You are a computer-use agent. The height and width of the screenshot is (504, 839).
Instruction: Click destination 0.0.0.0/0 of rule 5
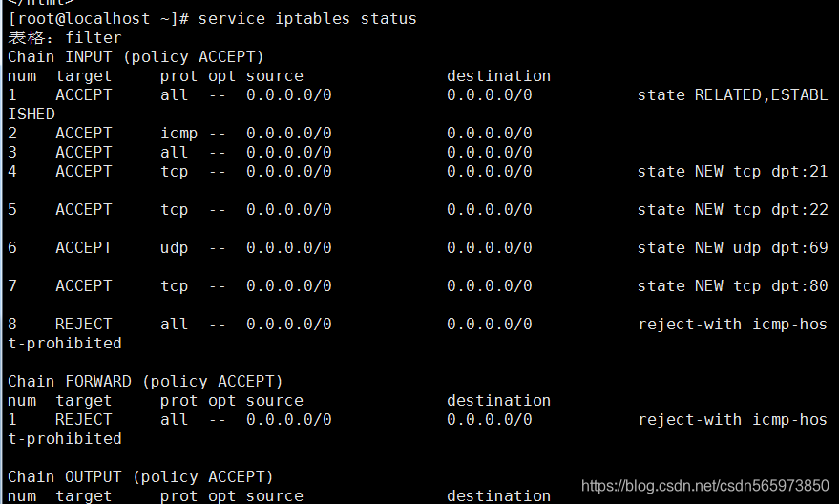(x=489, y=210)
